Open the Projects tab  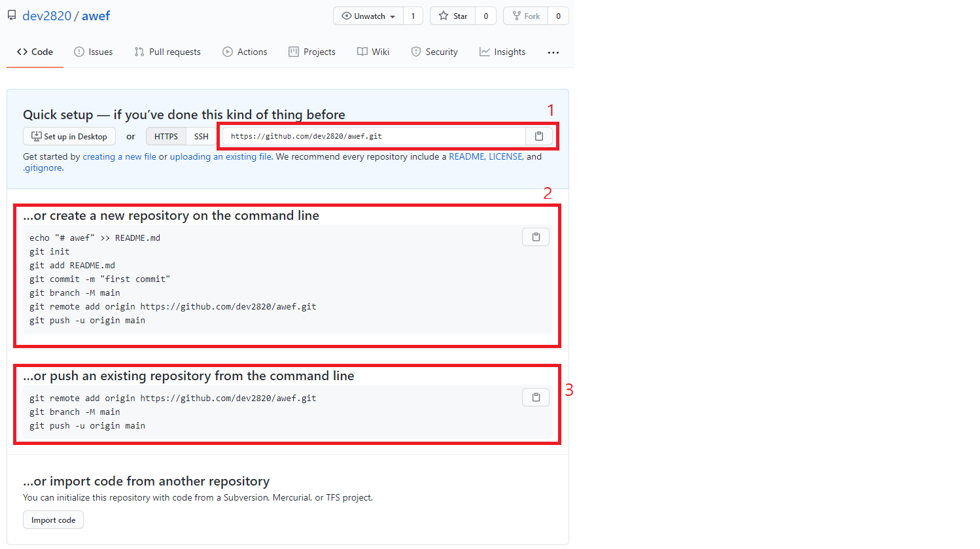click(312, 52)
